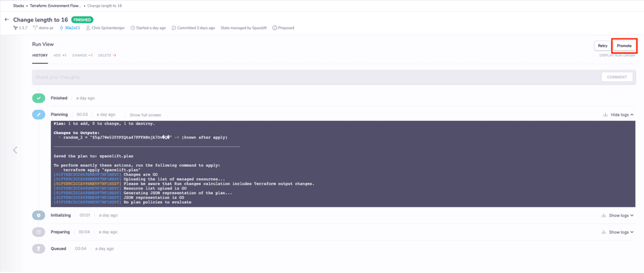Screen dimensions: 644x273
Task: Click the left chevron side panel arrow
Action: [x=15, y=150]
